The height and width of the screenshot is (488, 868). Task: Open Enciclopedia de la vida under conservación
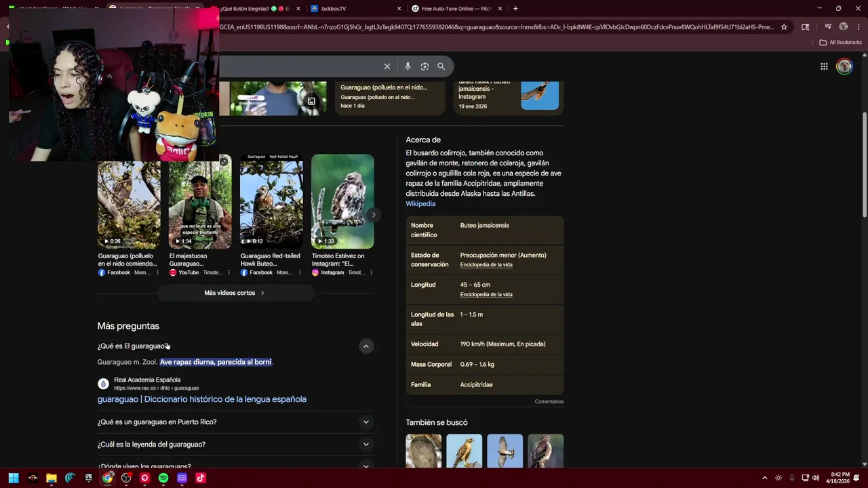click(x=486, y=265)
